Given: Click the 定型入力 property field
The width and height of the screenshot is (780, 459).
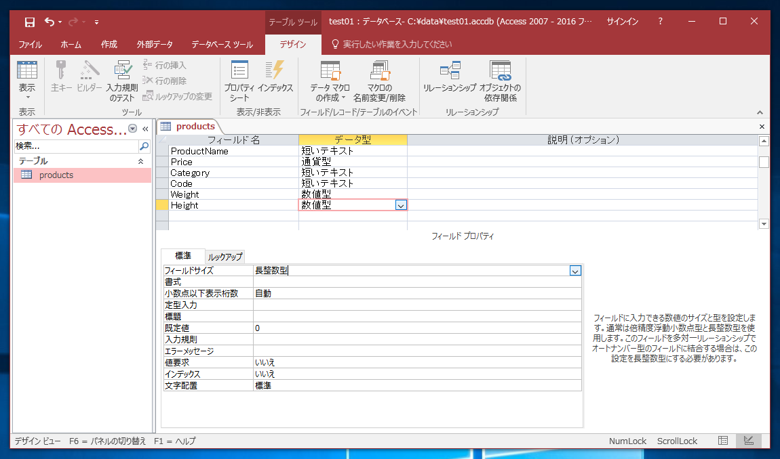Looking at the screenshot, I should (417, 305).
